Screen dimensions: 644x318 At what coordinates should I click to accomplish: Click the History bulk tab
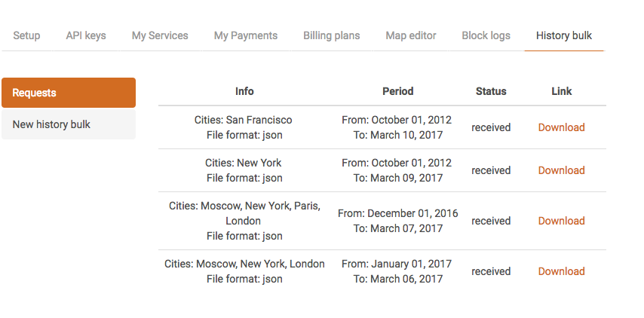(564, 35)
